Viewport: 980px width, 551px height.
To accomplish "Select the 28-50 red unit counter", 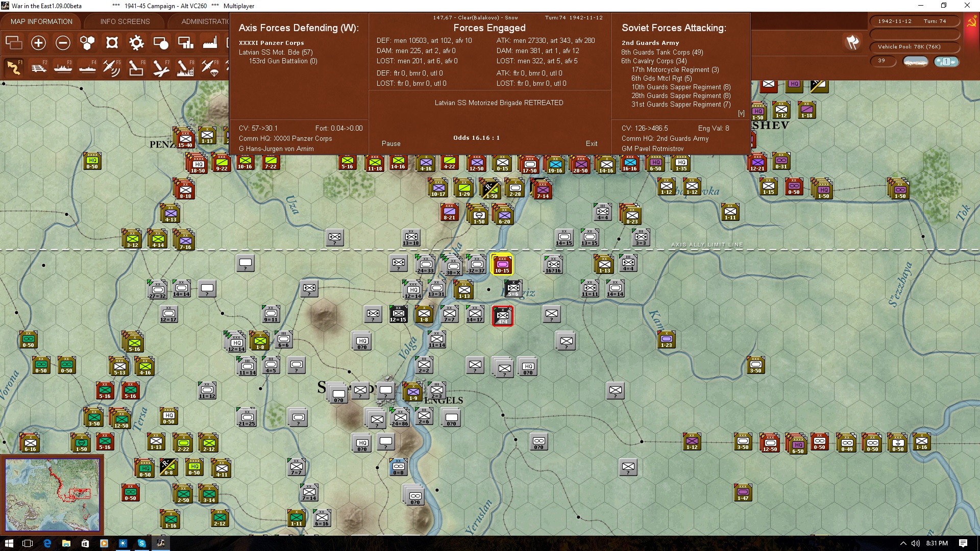I will coord(580,165).
